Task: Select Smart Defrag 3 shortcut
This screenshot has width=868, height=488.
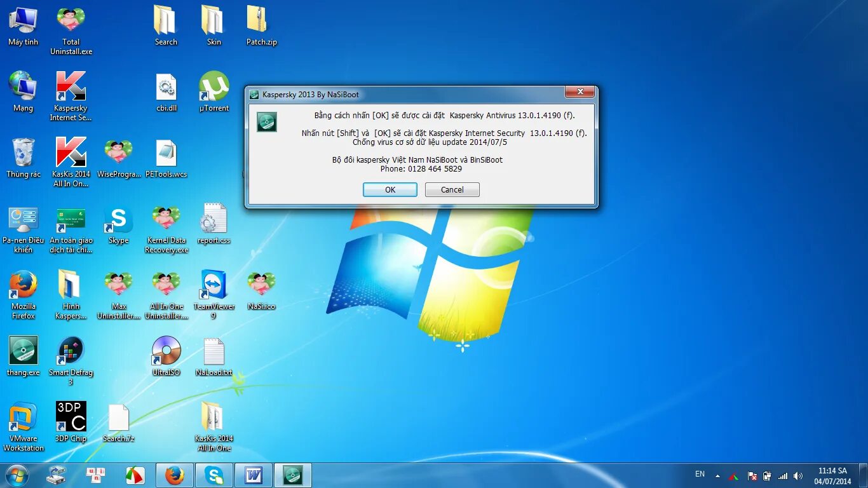Action: [x=71, y=361]
